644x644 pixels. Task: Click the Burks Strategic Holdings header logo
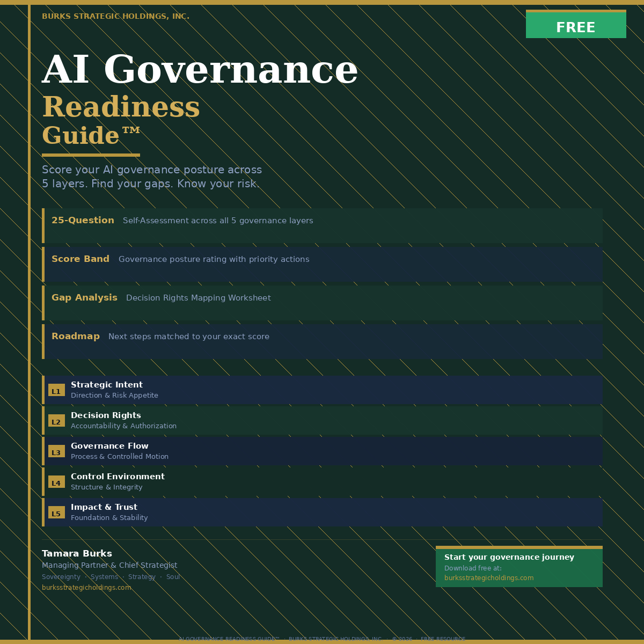115,16
